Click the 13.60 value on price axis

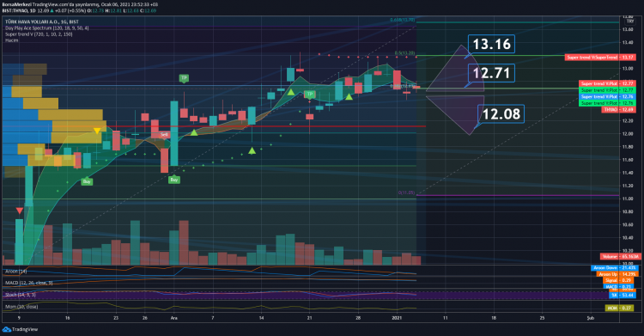627,29
